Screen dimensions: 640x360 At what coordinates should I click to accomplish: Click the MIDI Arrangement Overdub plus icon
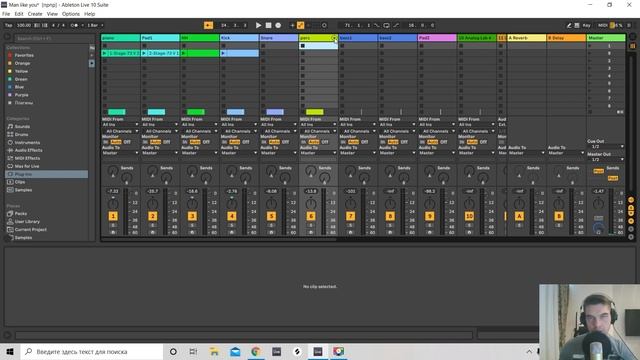(x=292, y=25)
